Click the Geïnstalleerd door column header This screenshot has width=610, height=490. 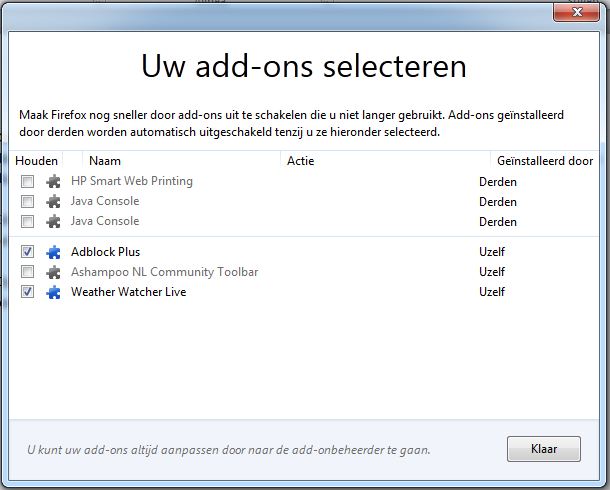pyautogui.click(x=545, y=161)
